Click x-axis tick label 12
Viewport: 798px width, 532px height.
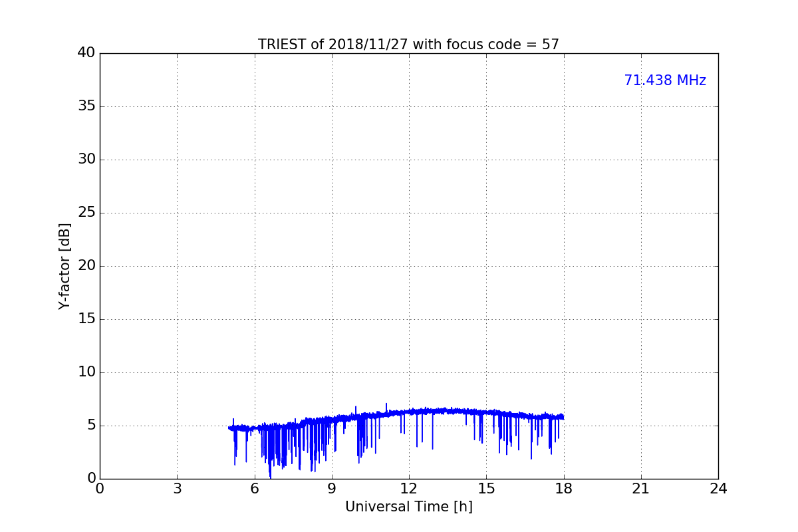pyautogui.click(x=409, y=489)
